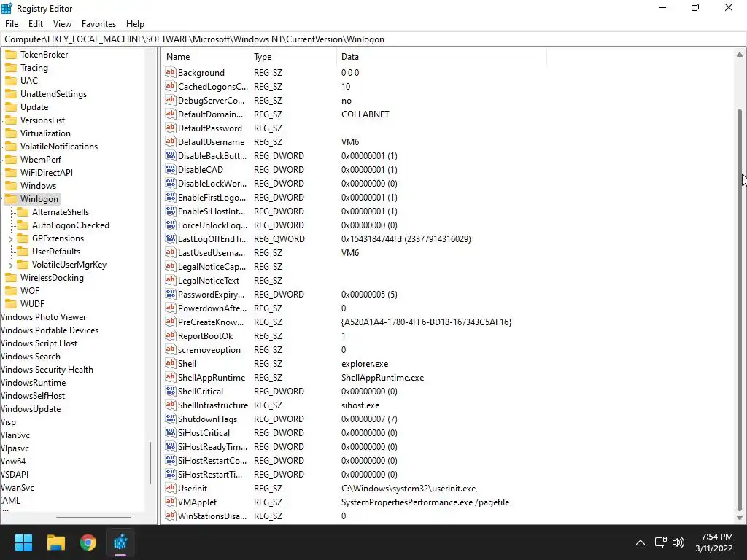Select the VMApplet string value icon
This screenshot has width=747, height=560.
[x=171, y=502]
